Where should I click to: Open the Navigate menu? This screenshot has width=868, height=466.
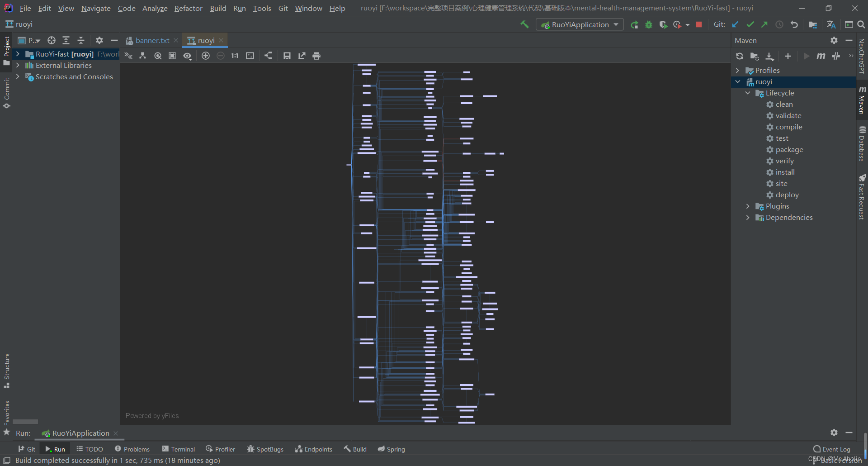pos(96,8)
